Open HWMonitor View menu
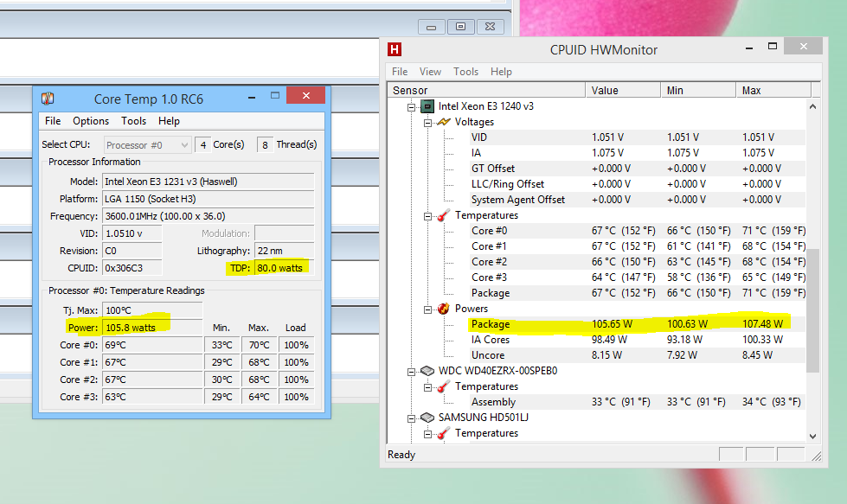Viewport: 847px width, 504px height. (430, 72)
